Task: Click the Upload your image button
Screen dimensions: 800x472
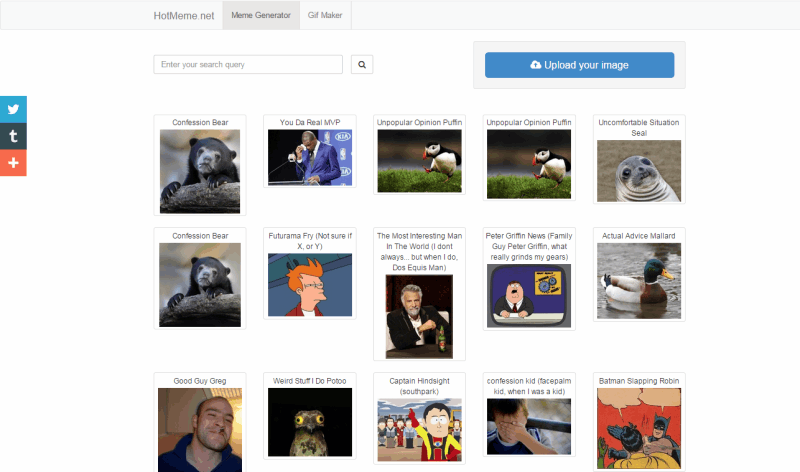Action: coord(579,65)
